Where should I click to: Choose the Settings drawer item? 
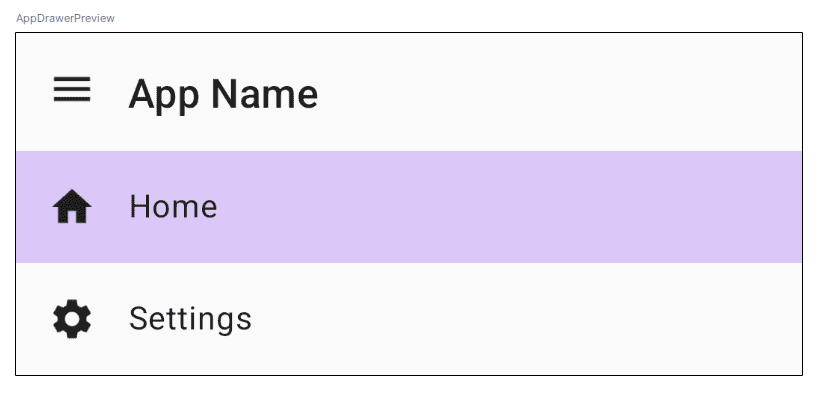pyautogui.click(x=409, y=319)
